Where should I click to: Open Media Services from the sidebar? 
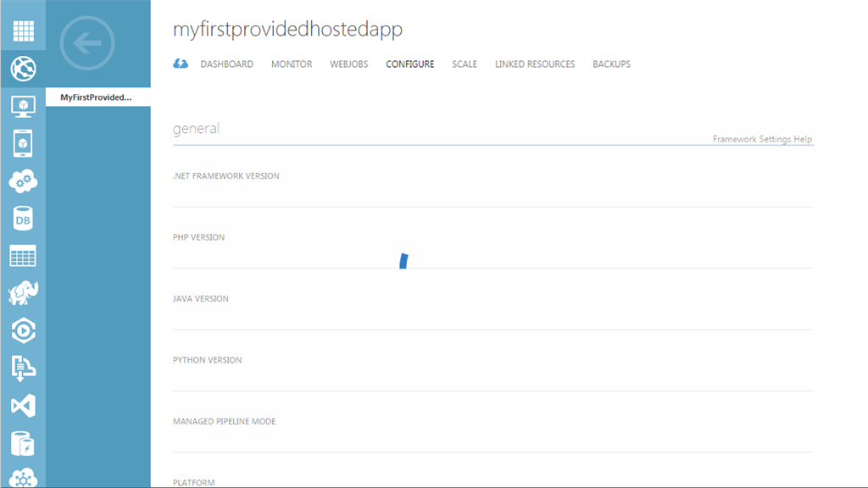click(x=23, y=330)
